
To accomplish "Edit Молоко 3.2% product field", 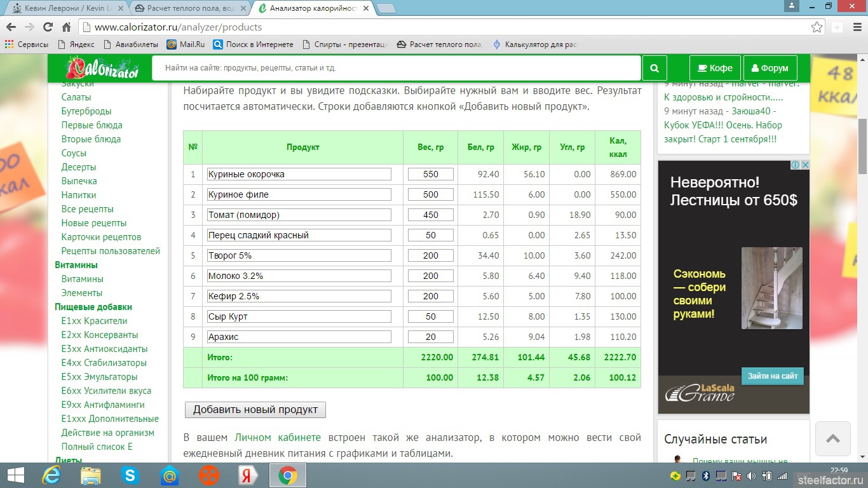I will [299, 276].
